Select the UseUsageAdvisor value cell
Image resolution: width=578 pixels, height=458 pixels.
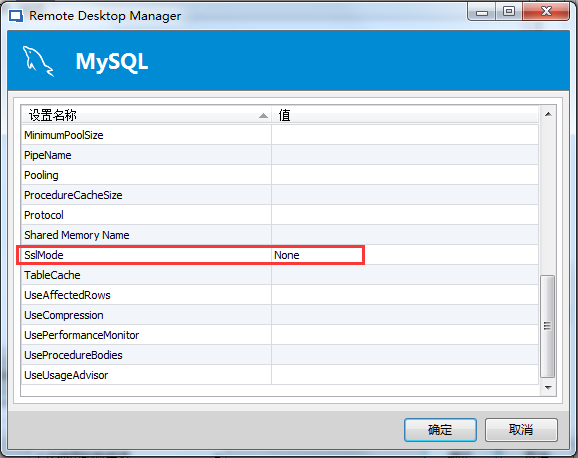(405, 375)
